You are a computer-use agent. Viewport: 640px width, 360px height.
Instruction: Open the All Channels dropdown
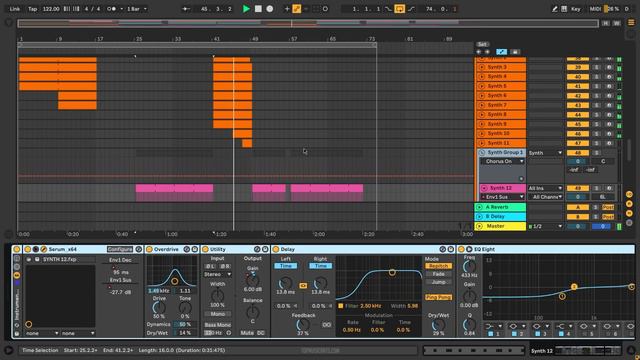(545, 197)
